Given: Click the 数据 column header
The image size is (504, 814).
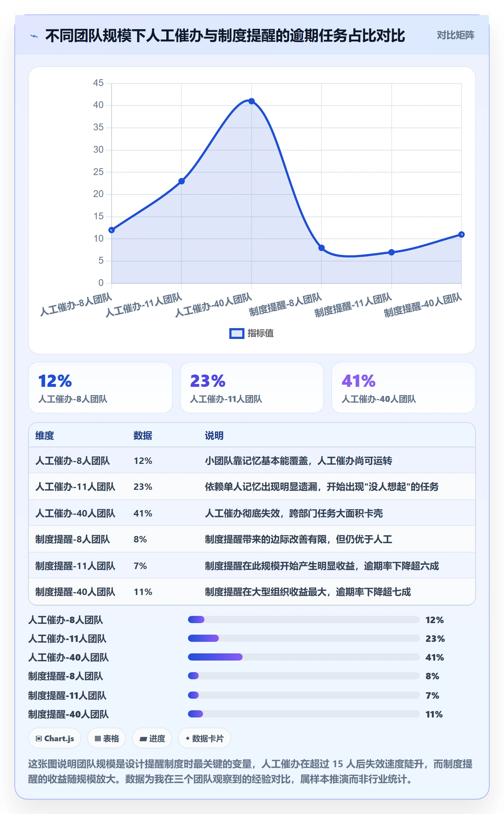Looking at the screenshot, I should [143, 435].
